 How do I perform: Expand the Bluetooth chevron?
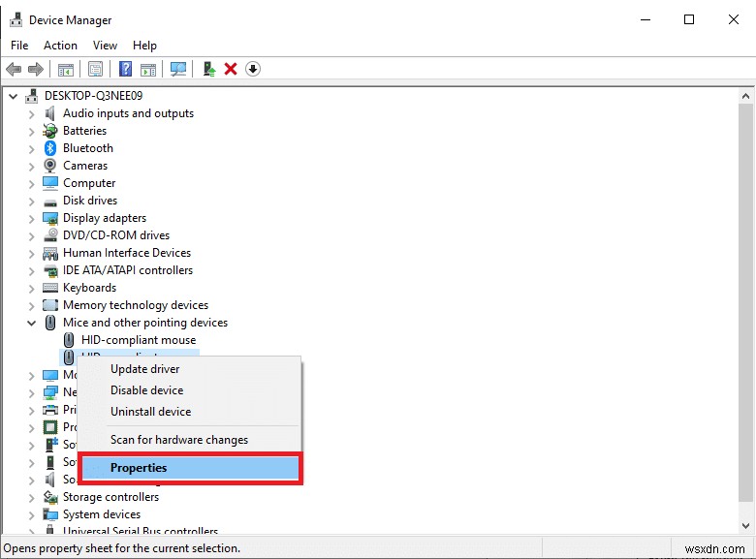pyautogui.click(x=31, y=149)
